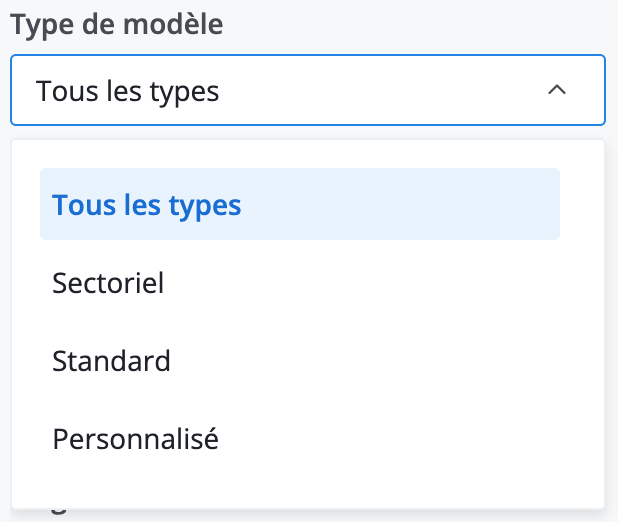
Task: Click the blue-highlighted list entry
Action: coord(300,204)
